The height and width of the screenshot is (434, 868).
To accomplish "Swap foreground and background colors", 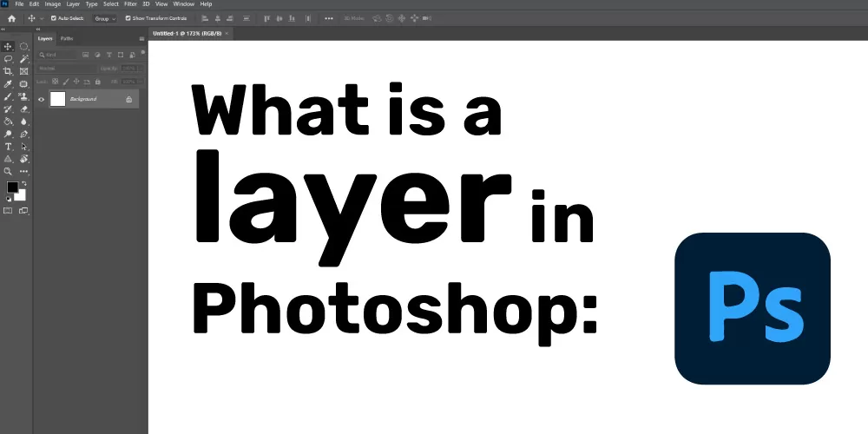I will pyautogui.click(x=23, y=183).
